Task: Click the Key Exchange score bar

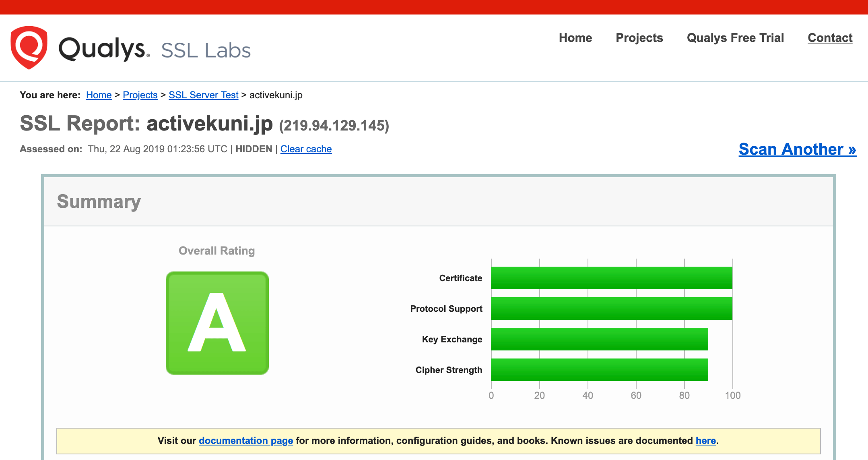Action: point(600,339)
